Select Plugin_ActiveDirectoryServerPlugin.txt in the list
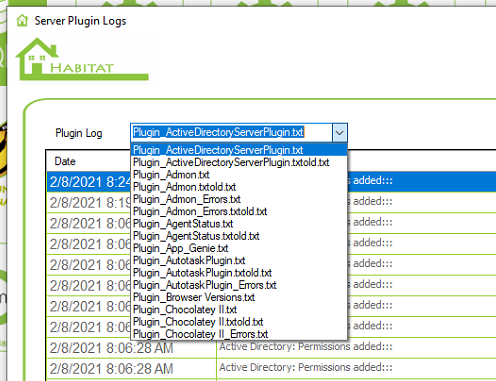 pos(239,150)
